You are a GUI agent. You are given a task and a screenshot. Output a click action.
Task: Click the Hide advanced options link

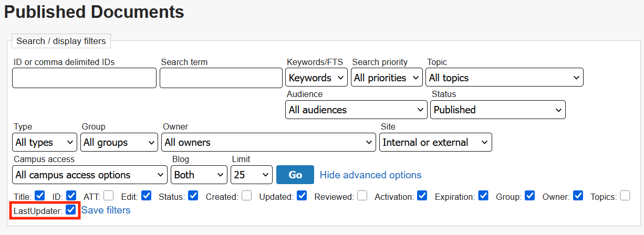(370, 175)
